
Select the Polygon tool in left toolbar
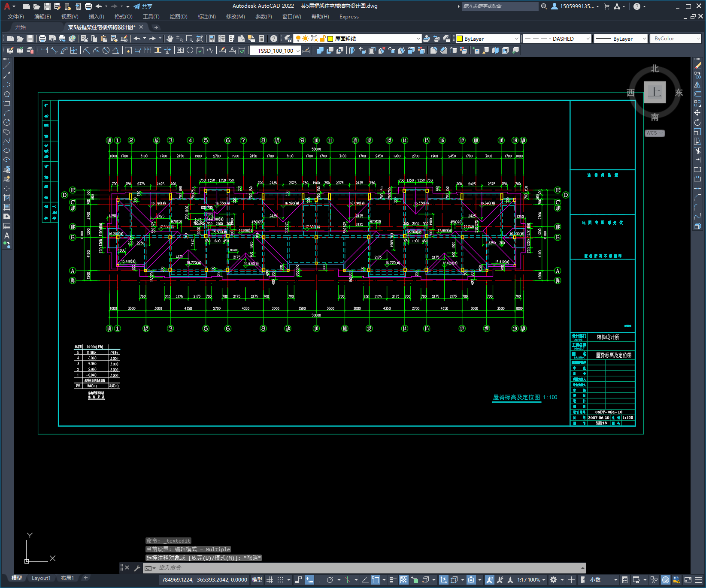[7, 94]
